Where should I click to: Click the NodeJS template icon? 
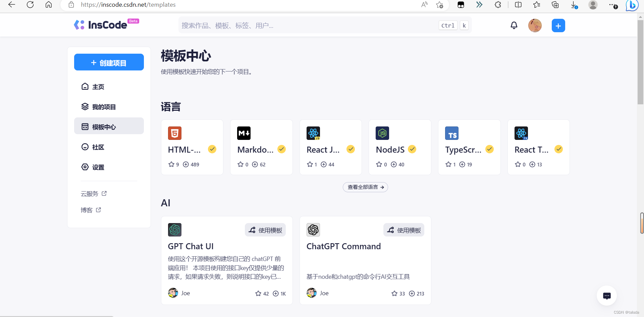click(x=383, y=133)
